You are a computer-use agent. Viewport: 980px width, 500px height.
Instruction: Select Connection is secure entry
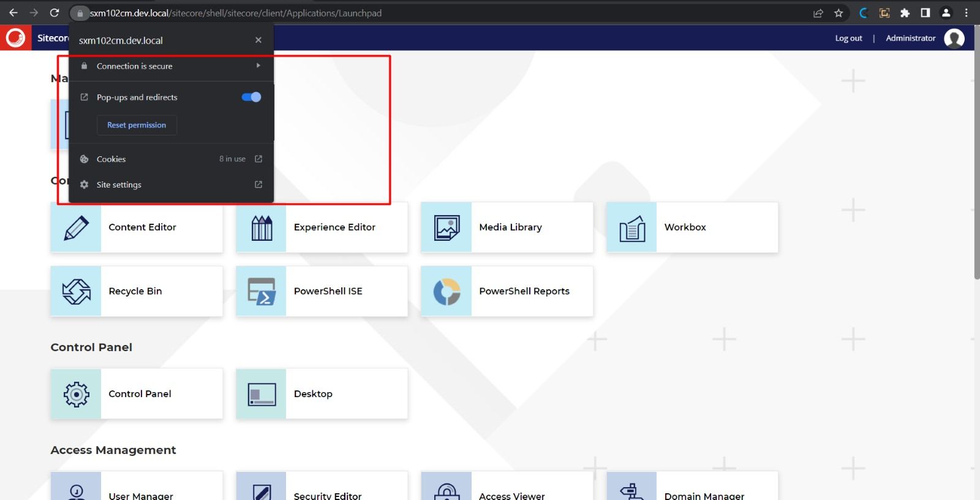click(x=171, y=66)
